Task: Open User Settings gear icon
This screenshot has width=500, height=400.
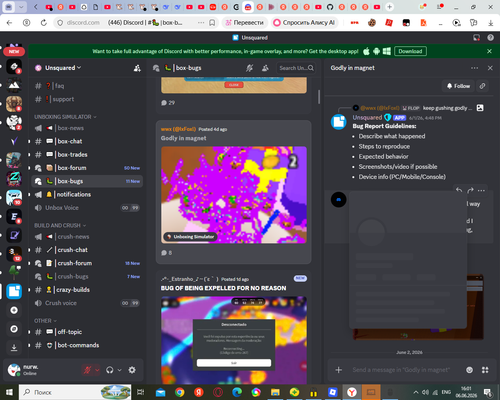Action: (132, 370)
